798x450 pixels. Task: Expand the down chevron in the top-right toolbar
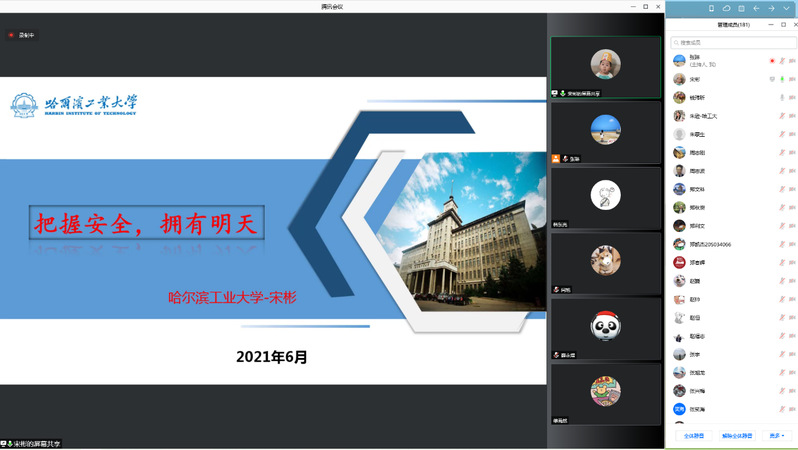786,8
